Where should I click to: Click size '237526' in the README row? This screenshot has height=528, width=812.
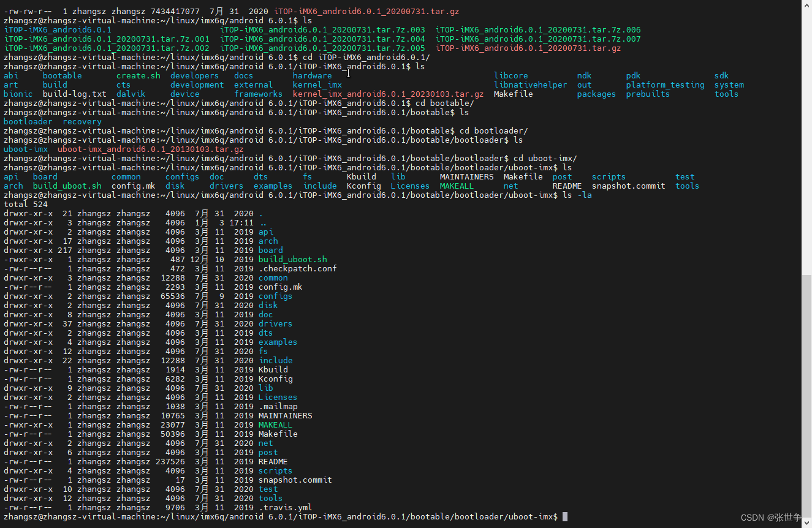pyautogui.click(x=170, y=462)
